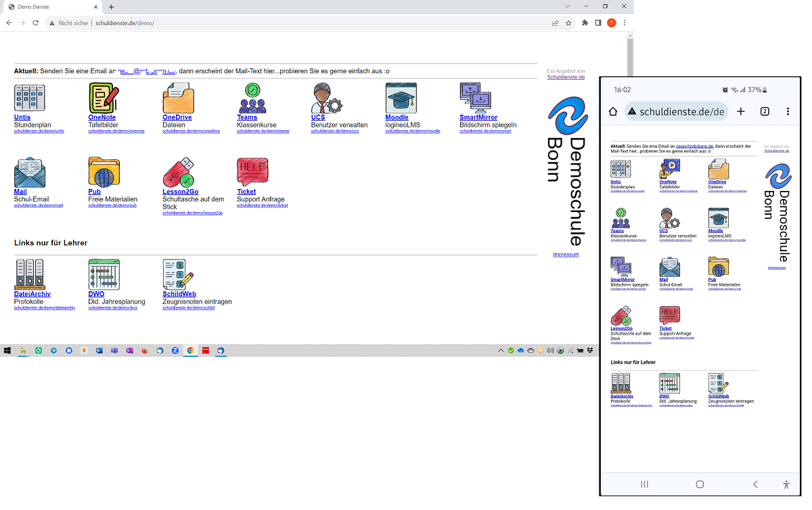This screenshot has width=812, height=510.
Task: Open the UCS user management icon
Action: [x=326, y=98]
